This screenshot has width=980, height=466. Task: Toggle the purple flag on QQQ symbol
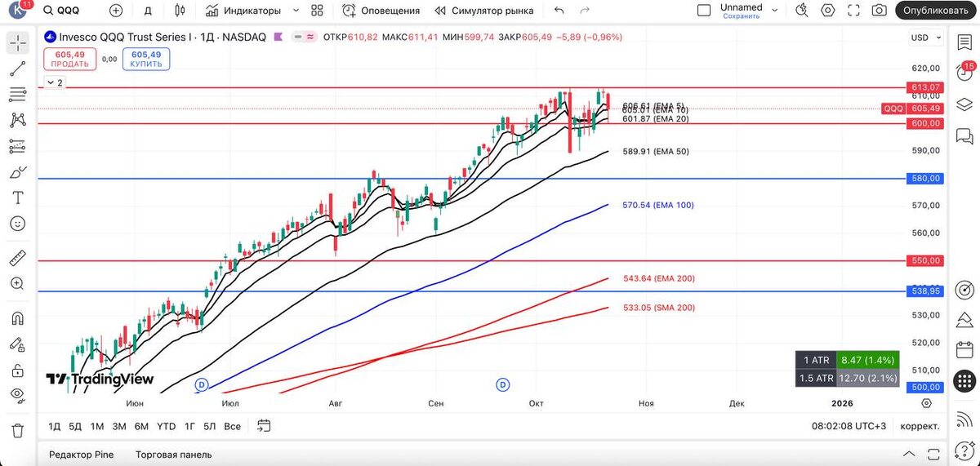[279, 38]
